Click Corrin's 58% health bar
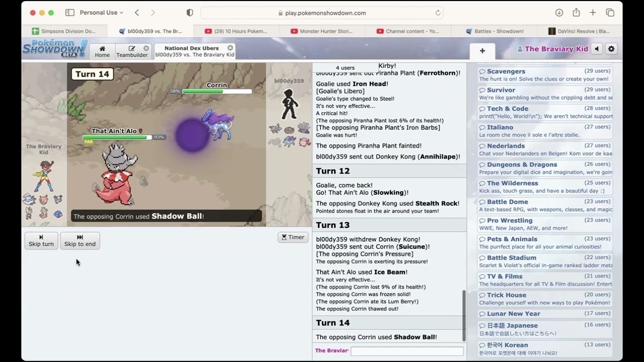Screen dimensions: 644x362 (x=217, y=92)
